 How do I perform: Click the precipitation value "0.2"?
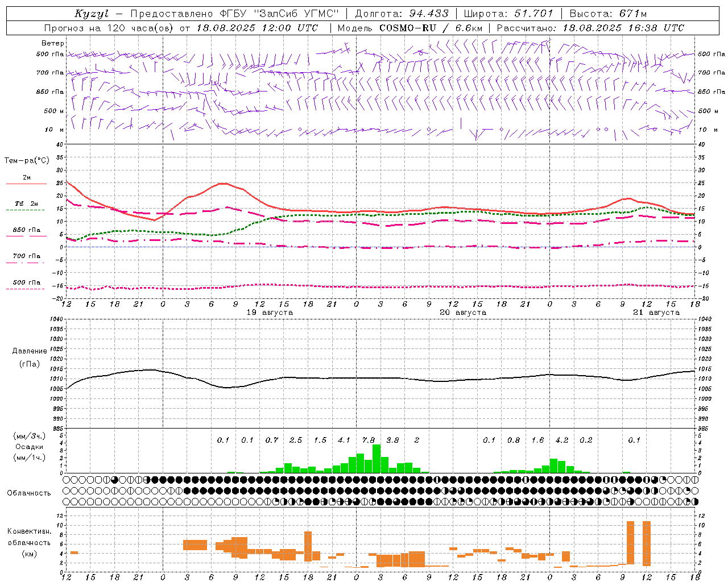pyautogui.click(x=586, y=440)
